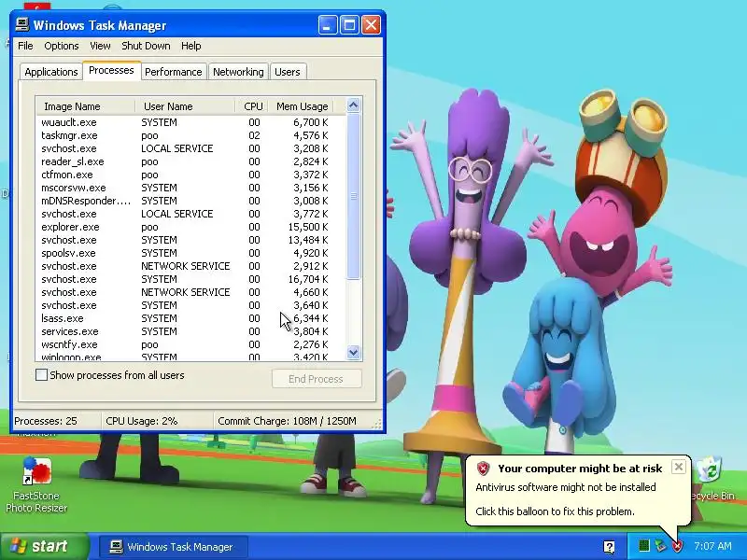Image resolution: width=747 pixels, height=560 pixels.
Task: Click the safely remove hardware tray icon
Action: (660, 546)
